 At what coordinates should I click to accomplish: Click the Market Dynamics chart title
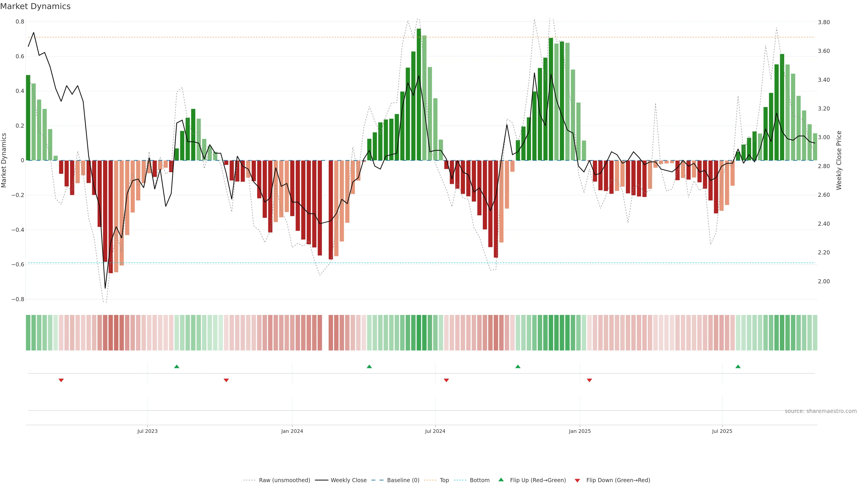[x=35, y=6]
